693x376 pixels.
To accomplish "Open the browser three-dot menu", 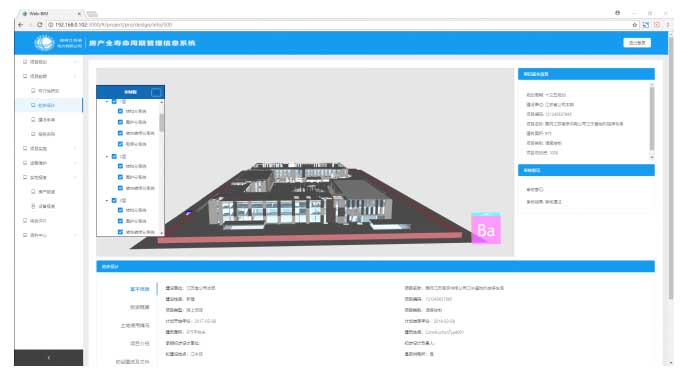I will (x=668, y=25).
